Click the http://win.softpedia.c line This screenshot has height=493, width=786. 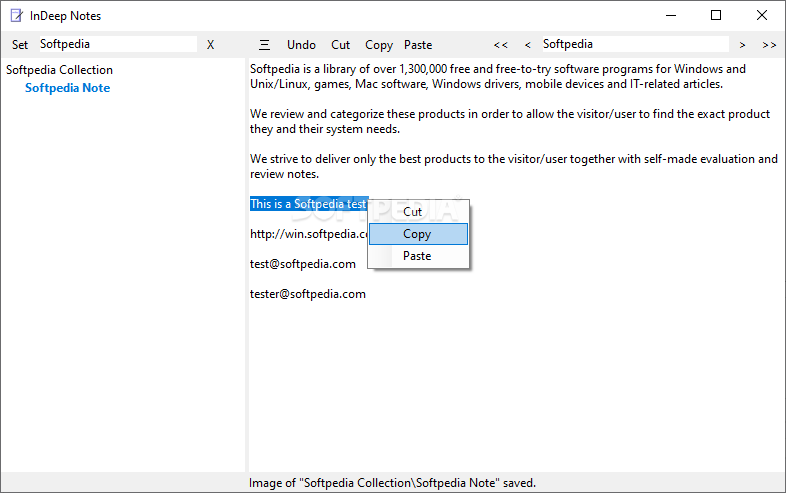point(309,234)
